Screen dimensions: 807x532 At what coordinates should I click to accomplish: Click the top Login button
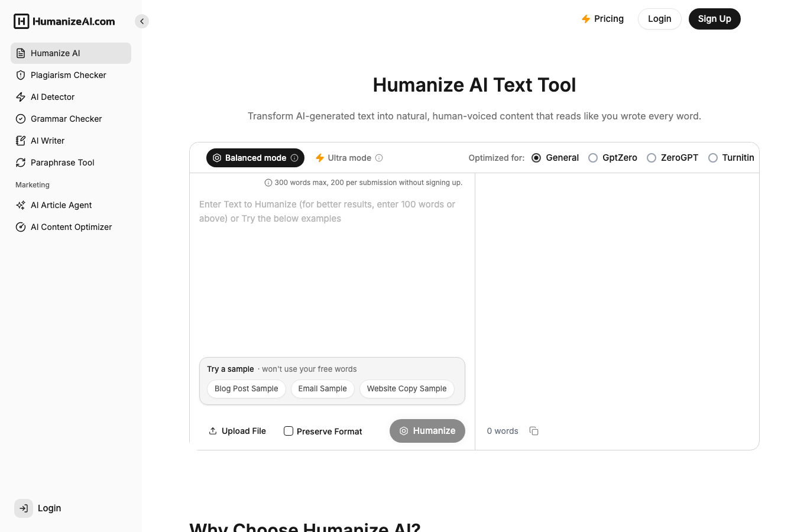(660, 19)
